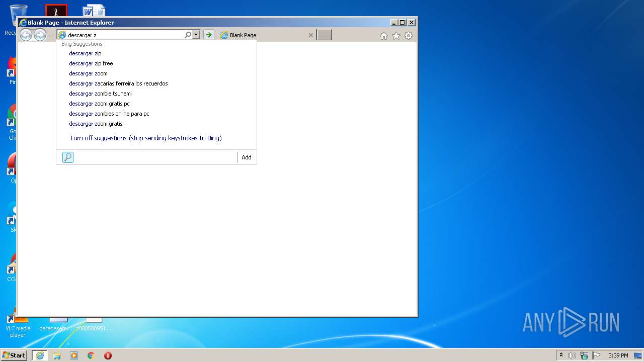Choose "descargar zacarias ferreira los recuerdos"
The height and width of the screenshot is (362, 644).
click(x=118, y=83)
